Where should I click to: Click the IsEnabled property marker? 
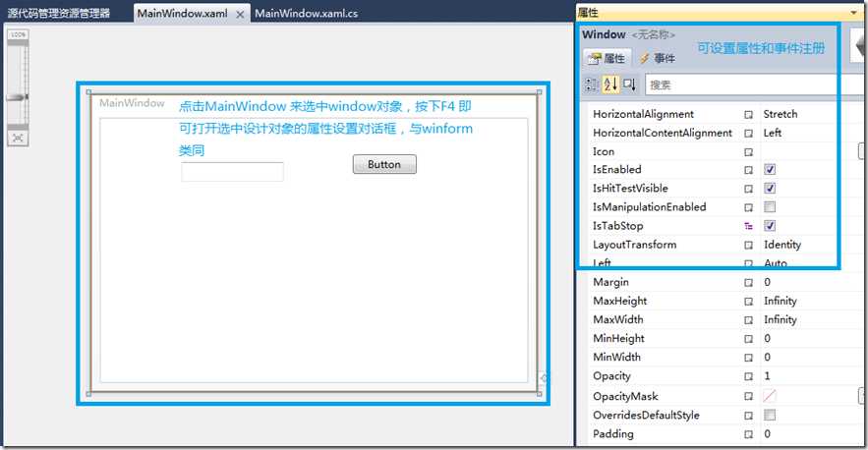pyautogui.click(x=748, y=171)
